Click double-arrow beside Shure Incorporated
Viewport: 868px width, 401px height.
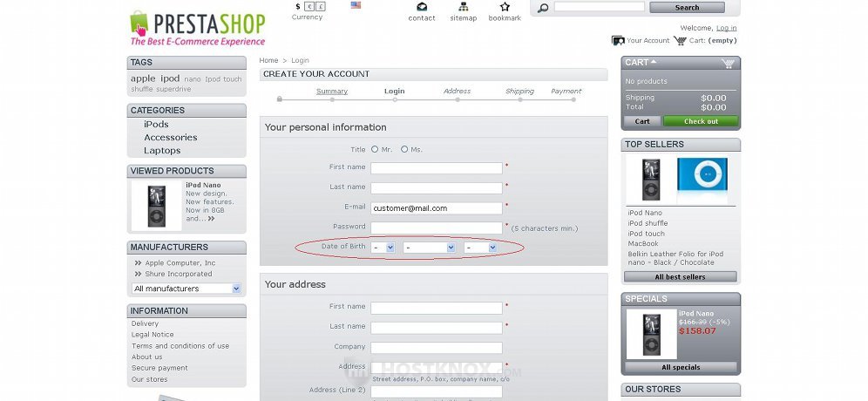[138, 274]
